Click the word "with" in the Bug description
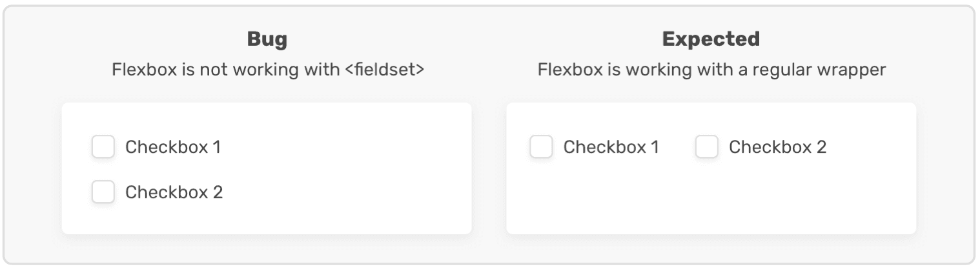The height and width of the screenshot is (271, 980). click(x=325, y=69)
